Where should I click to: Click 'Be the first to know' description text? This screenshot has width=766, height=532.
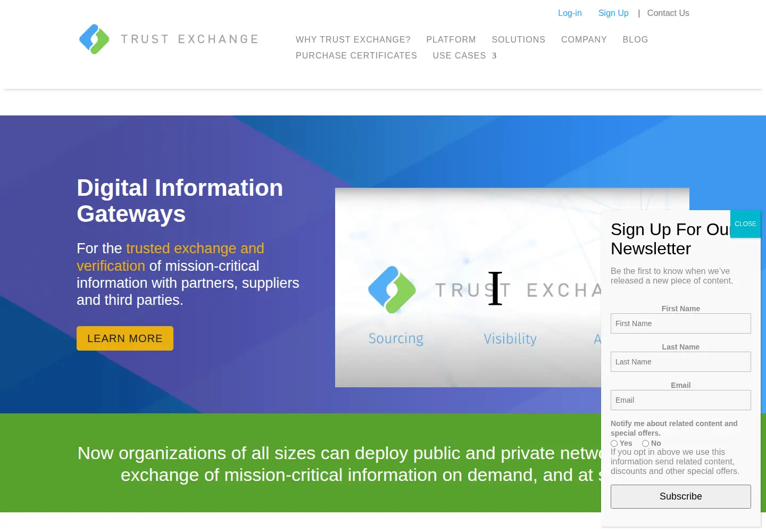pos(672,276)
